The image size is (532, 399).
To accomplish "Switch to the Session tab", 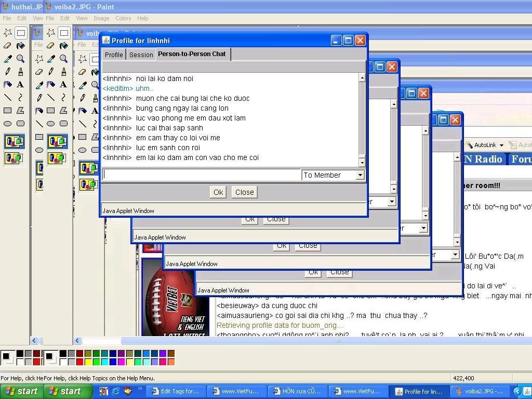I will (x=141, y=55).
